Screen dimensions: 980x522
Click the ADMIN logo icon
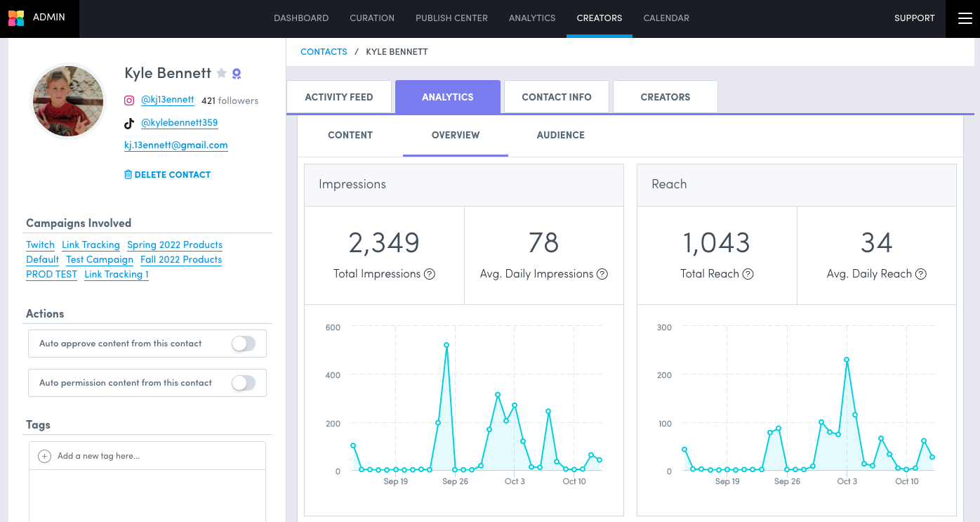pyautogui.click(x=16, y=18)
